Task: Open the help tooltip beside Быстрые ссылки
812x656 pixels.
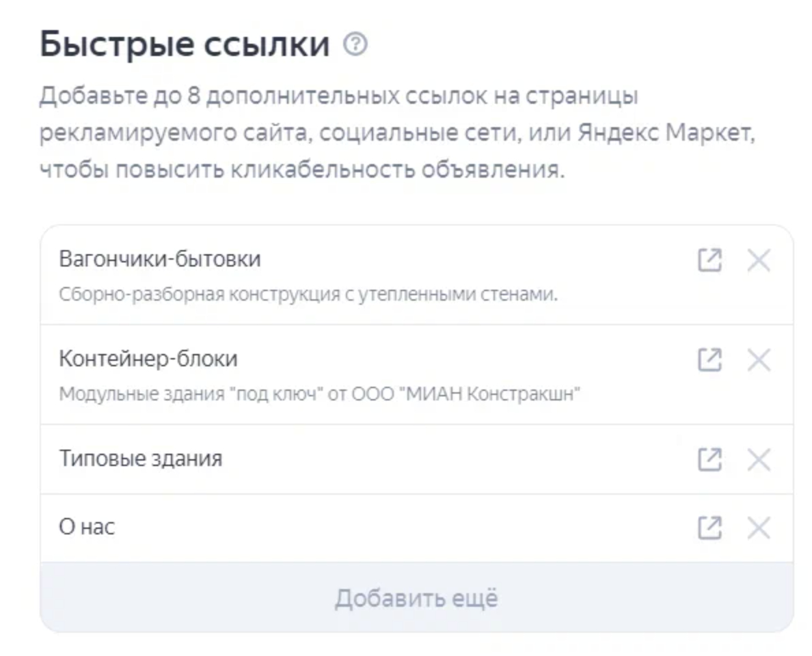Action: pos(355,45)
